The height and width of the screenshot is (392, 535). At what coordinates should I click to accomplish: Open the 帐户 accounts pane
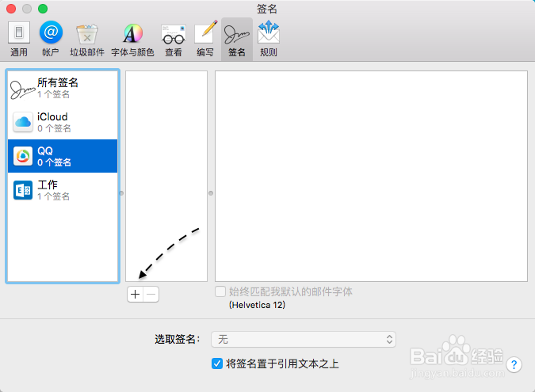point(51,40)
